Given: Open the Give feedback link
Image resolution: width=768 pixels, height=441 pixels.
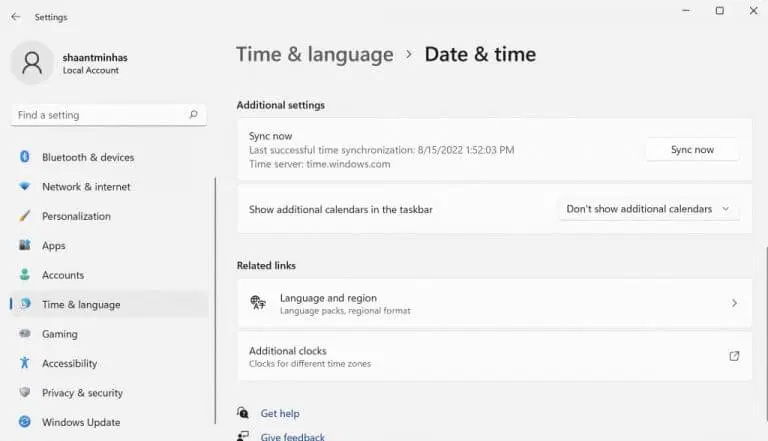Looking at the screenshot, I should coord(292,436).
